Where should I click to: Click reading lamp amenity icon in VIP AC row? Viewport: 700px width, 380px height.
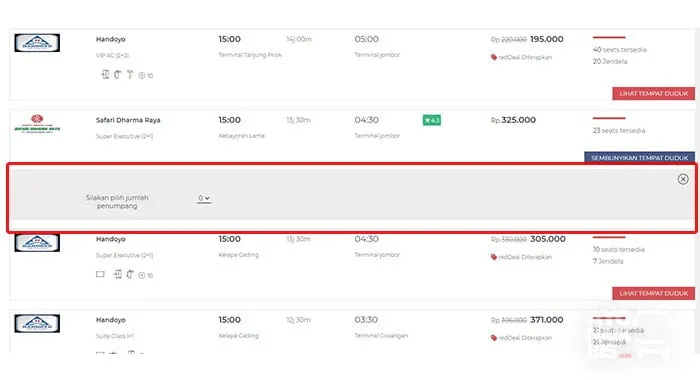tap(130, 75)
